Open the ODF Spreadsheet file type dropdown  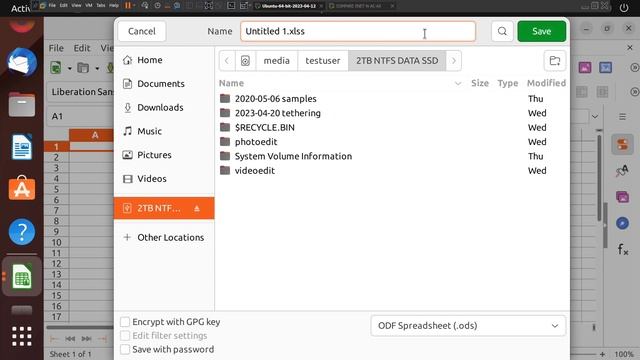point(468,326)
